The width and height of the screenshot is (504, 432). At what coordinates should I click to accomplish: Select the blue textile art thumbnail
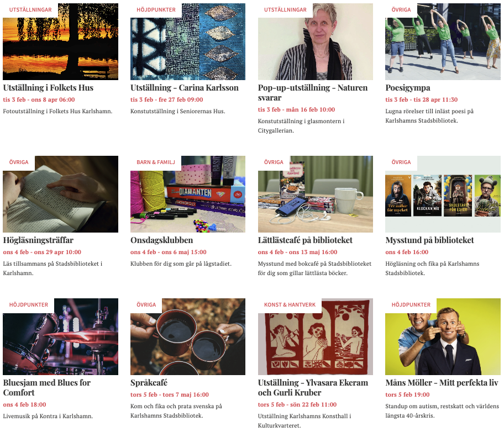point(188,42)
